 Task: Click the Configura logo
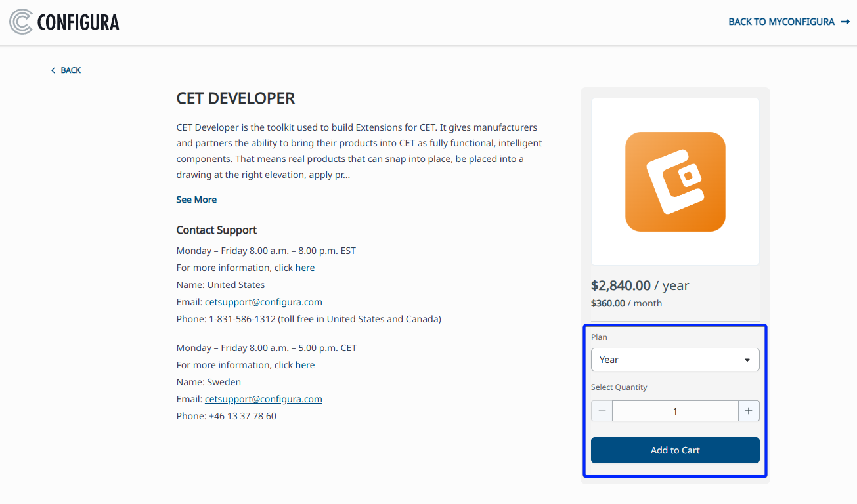pos(64,22)
